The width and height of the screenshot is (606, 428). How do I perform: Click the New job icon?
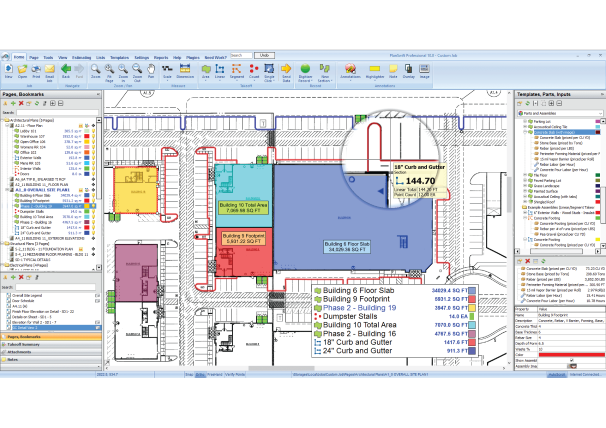point(9,69)
